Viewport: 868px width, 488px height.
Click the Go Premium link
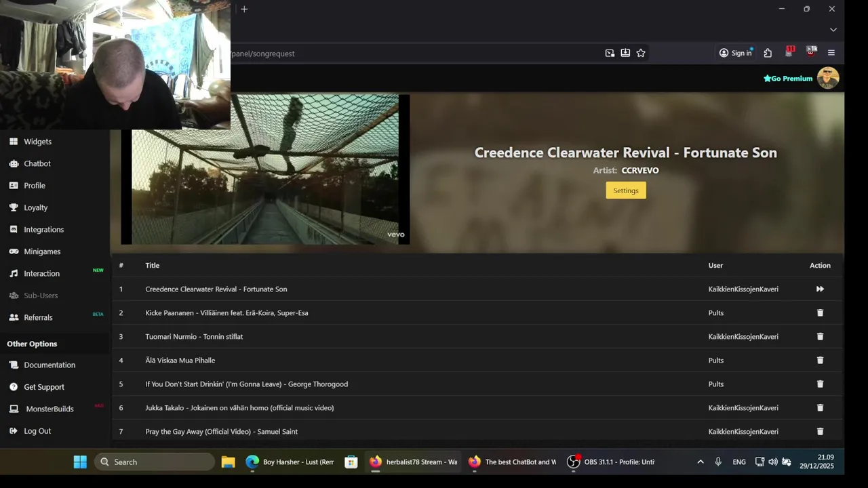[788, 79]
